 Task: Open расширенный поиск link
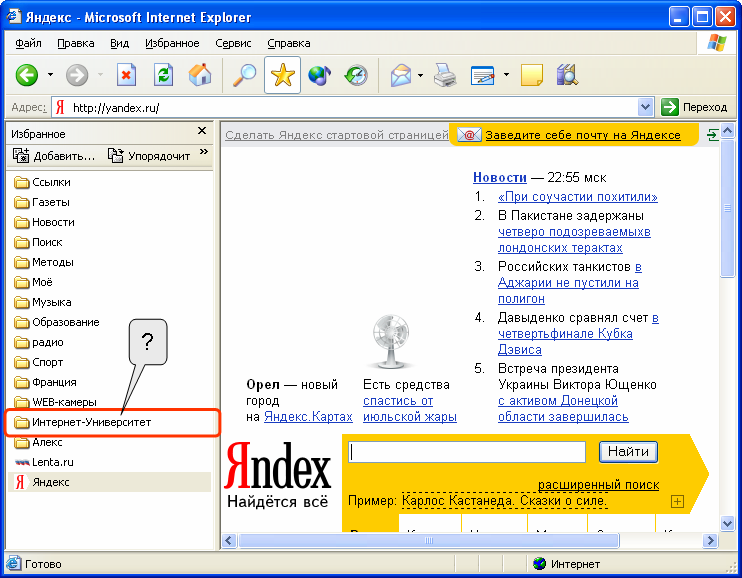599,485
